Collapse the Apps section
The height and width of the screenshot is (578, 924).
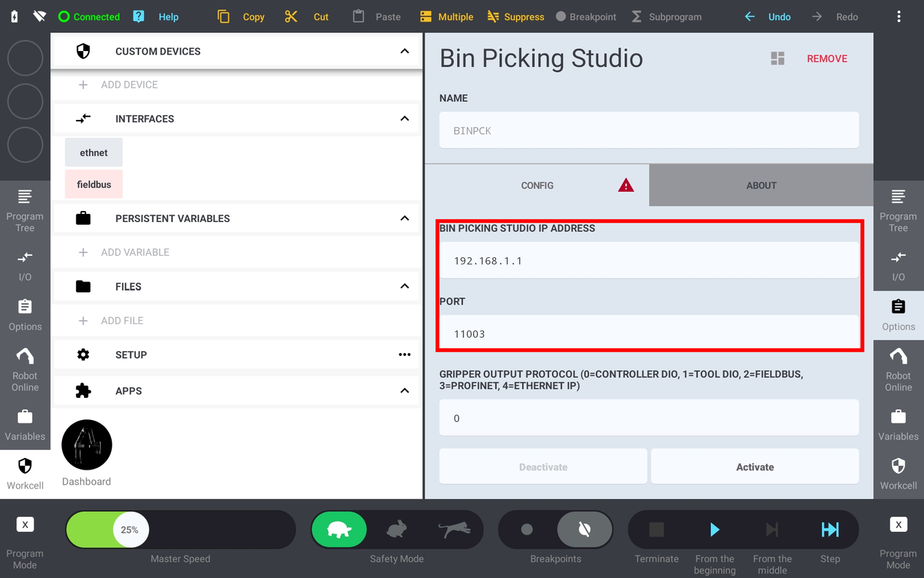click(x=405, y=390)
